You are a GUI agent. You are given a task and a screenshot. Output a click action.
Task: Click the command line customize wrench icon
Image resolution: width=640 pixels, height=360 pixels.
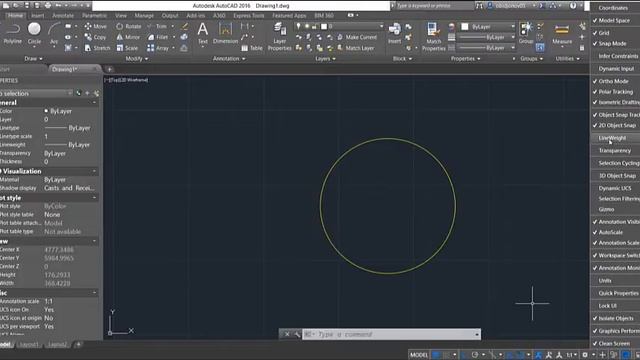(x=297, y=334)
